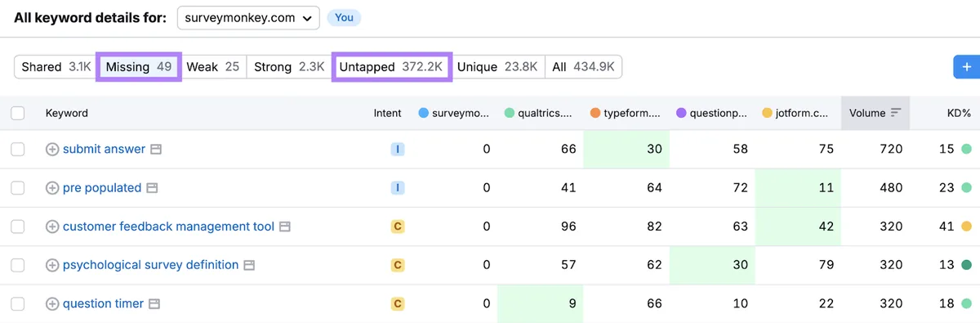Open SERP icon next to 'psychological survey definition'
Viewport: 980px width, 323px height.
point(249,265)
